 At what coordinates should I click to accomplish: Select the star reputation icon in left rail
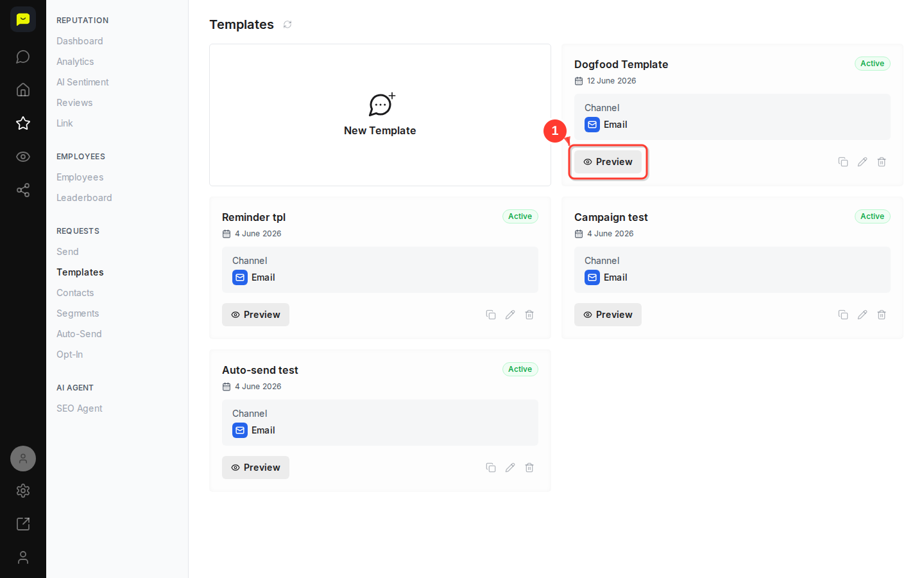[23, 123]
